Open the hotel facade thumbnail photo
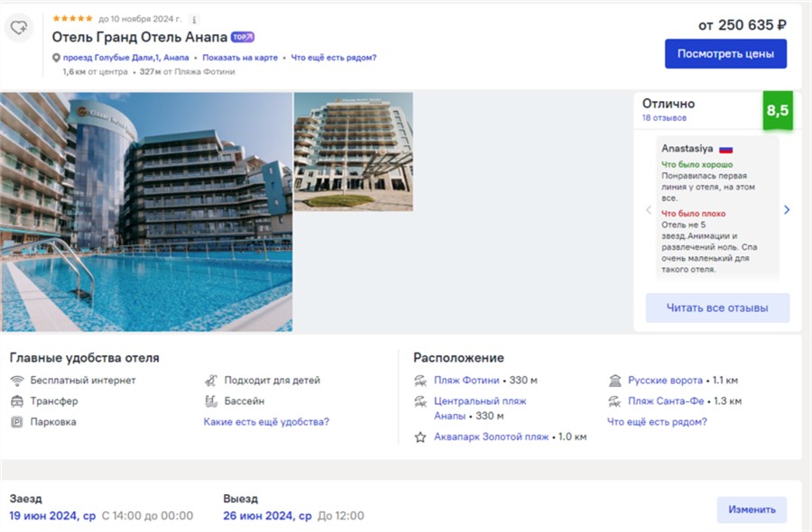Screen dimensions: 812x532 tap(353, 151)
